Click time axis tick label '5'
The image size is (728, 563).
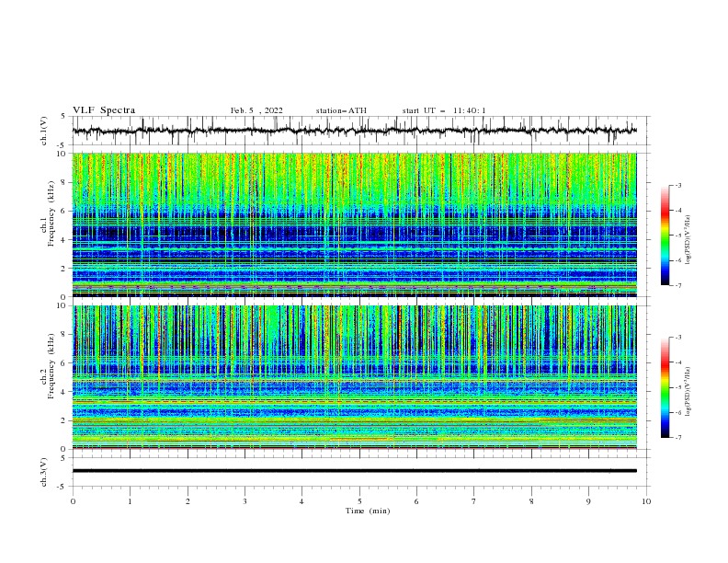(359, 501)
